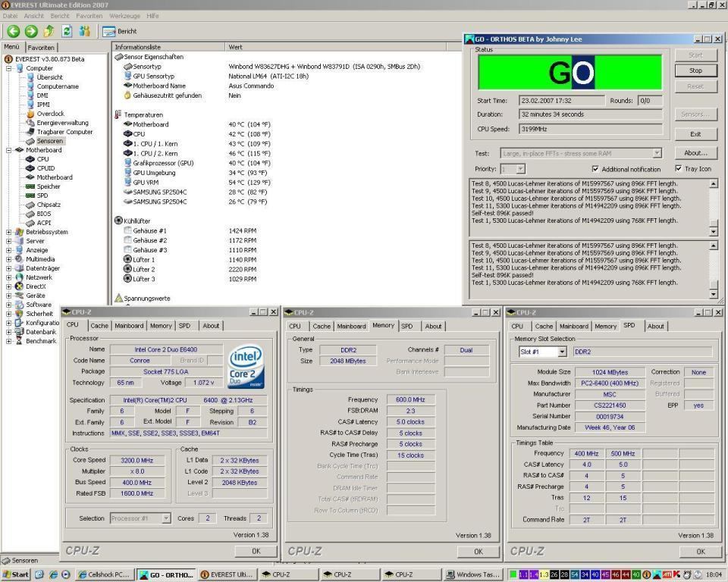The image size is (728, 582).
Task: Select the IPMI node icon
Action: [x=30, y=105]
